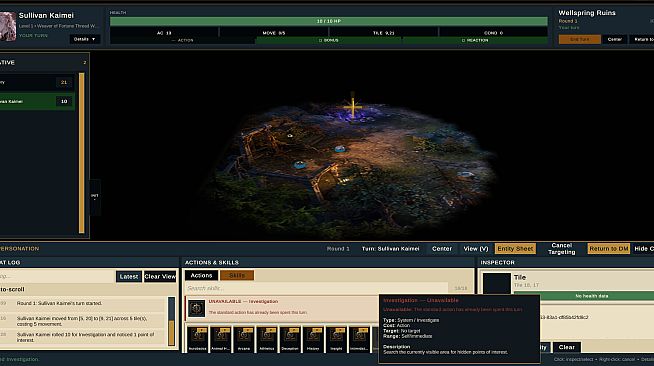654x366 pixels.
Task: Click the TILE 9,21 stat
Action: (x=384, y=33)
